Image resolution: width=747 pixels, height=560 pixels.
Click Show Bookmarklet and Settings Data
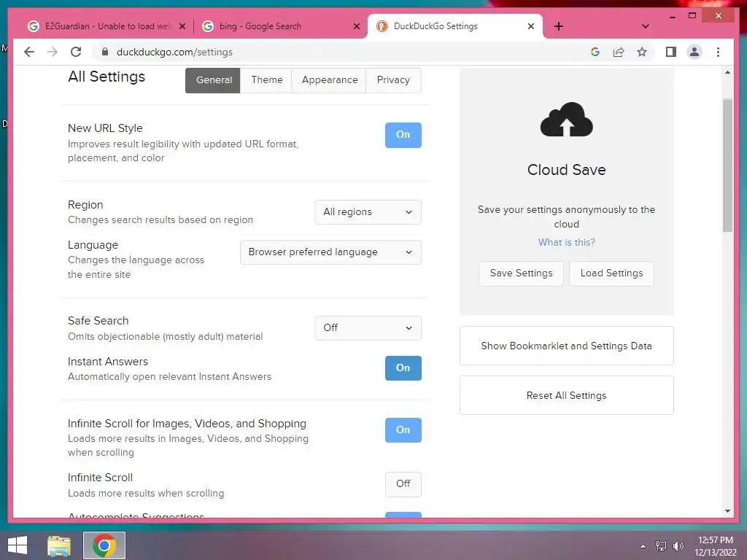coord(566,346)
